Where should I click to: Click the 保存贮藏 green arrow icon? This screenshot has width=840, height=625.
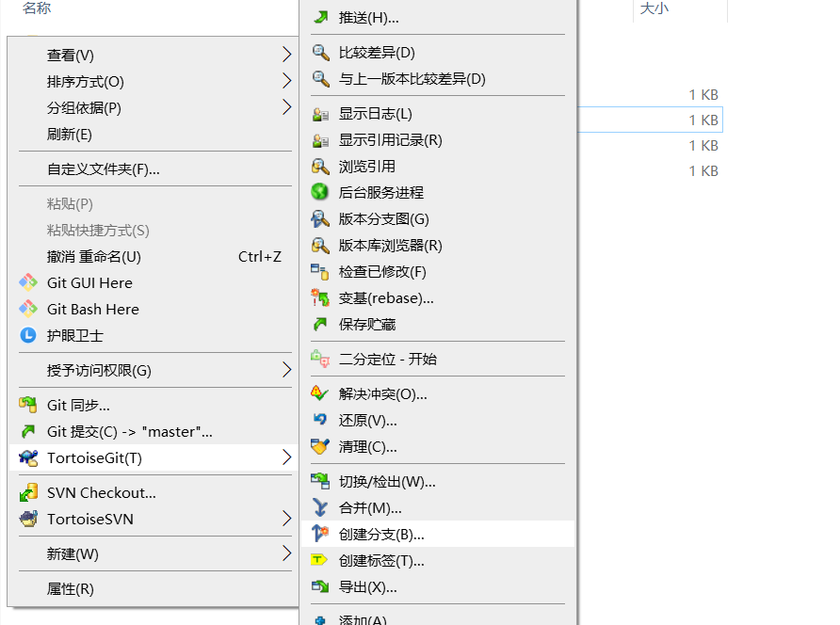320,324
